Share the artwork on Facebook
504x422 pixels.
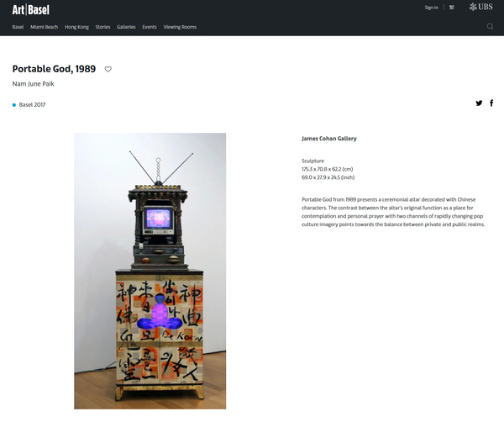[x=491, y=103]
